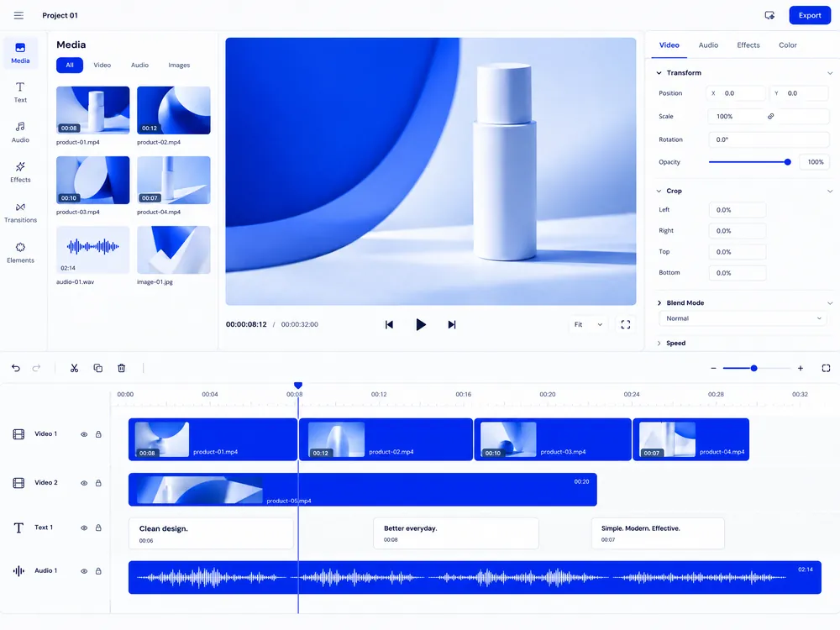The image size is (840, 630).
Task: Click the Blend Mode section right chevron
Action: (x=830, y=303)
